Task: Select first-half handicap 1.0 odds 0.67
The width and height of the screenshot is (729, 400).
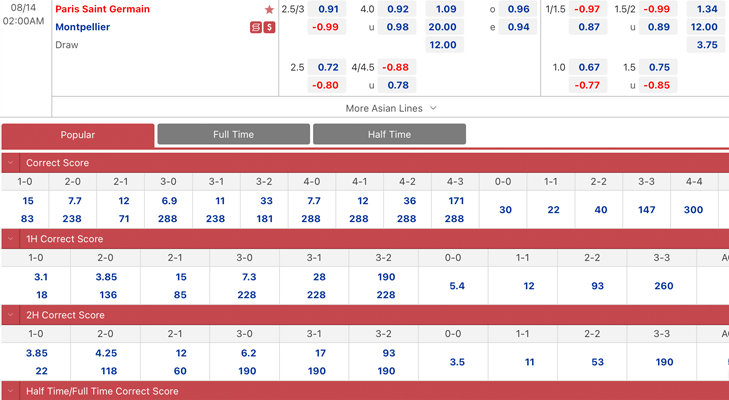Action: (588, 67)
